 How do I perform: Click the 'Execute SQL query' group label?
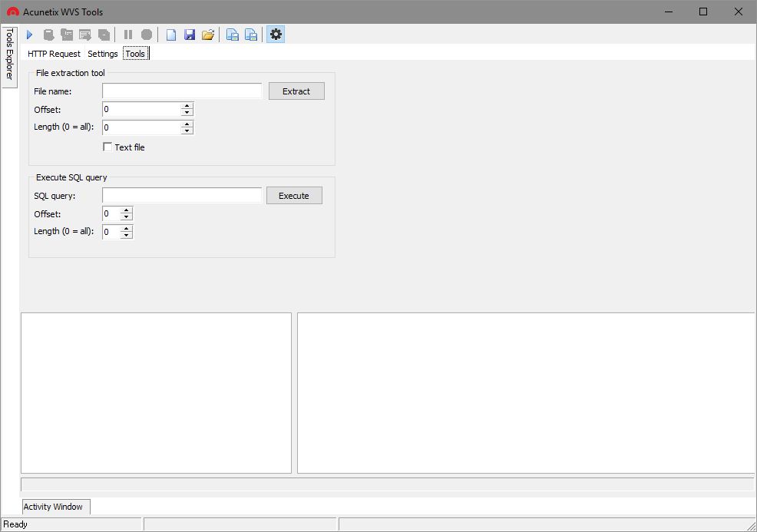[x=71, y=177]
